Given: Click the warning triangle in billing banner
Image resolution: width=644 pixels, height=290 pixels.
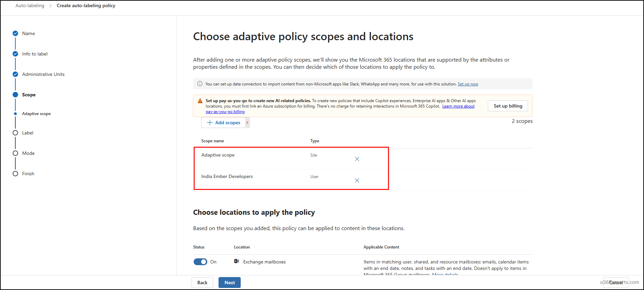Looking at the screenshot, I should pyautogui.click(x=200, y=101).
